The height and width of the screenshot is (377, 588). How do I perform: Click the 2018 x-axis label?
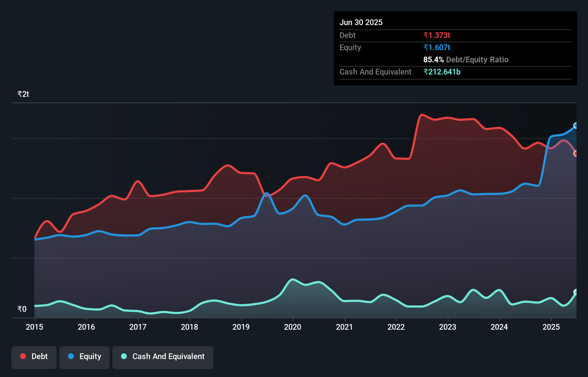click(x=189, y=327)
